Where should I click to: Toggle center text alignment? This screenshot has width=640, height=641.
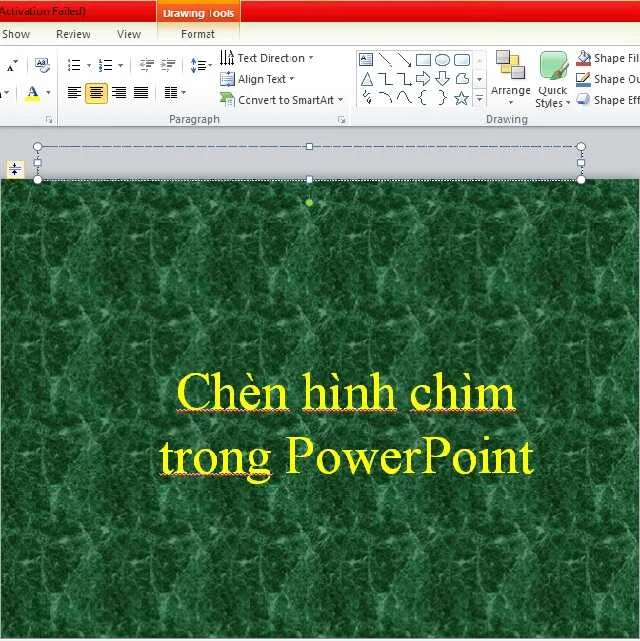pos(96,93)
